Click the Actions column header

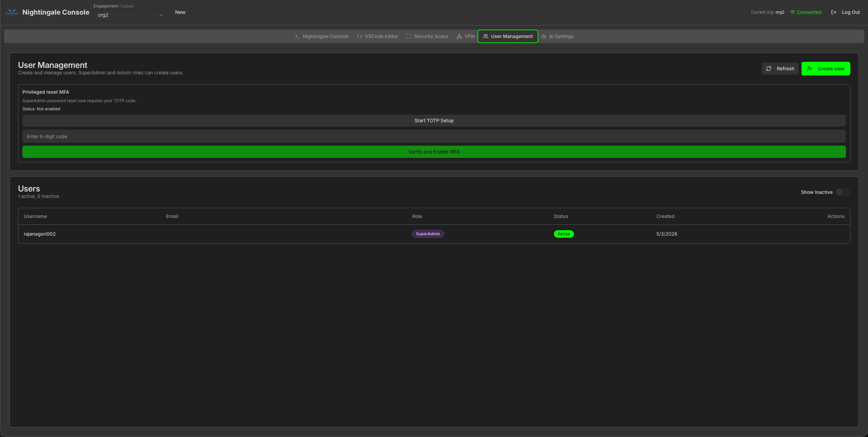[x=836, y=216]
